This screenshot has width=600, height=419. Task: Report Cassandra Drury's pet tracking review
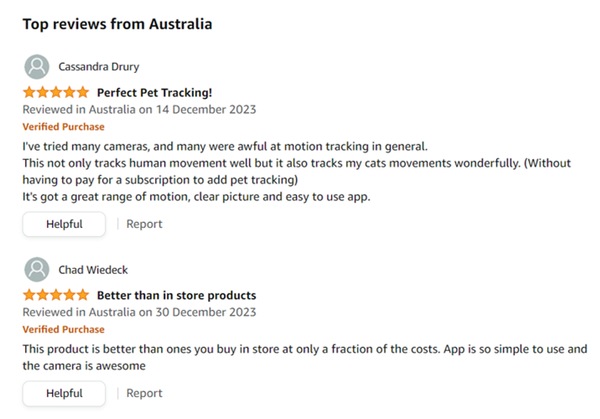pyautogui.click(x=144, y=224)
